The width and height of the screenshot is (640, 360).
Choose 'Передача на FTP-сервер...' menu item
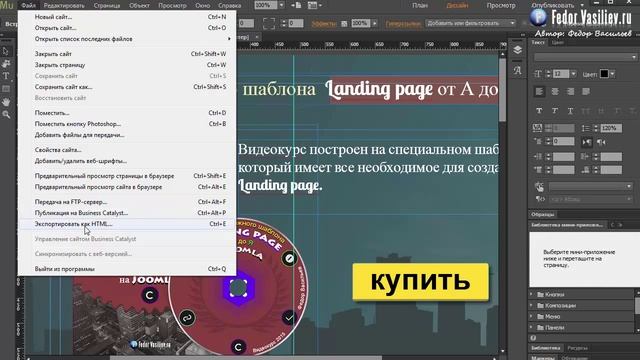pyautogui.click(x=127, y=202)
